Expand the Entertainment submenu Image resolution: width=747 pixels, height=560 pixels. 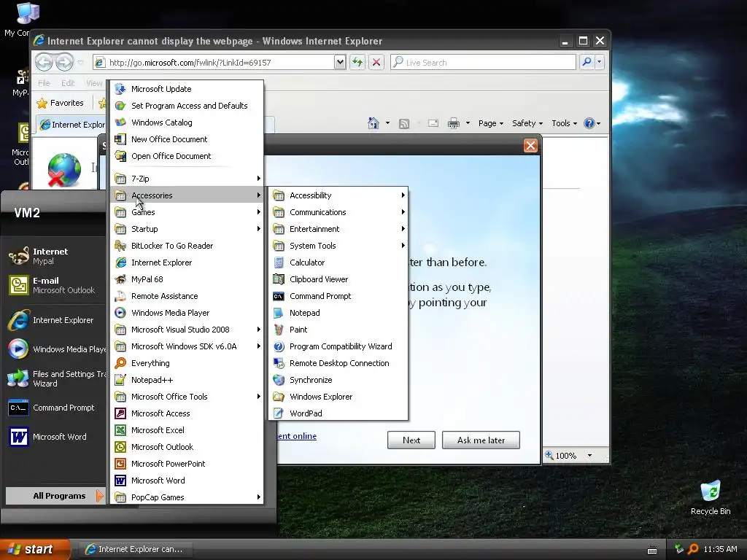click(338, 229)
